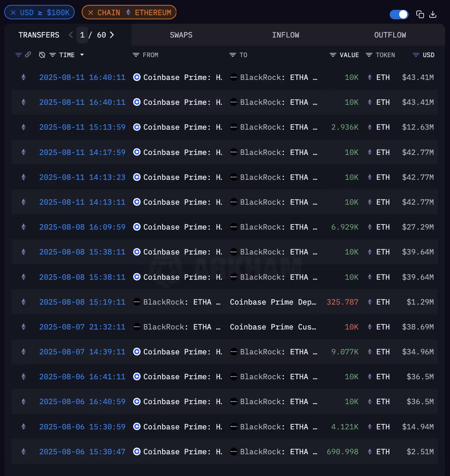Click BlackRock logo icon in 15:30:59 To cell
The height and width of the screenshot is (476, 450).
(x=234, y=427)
